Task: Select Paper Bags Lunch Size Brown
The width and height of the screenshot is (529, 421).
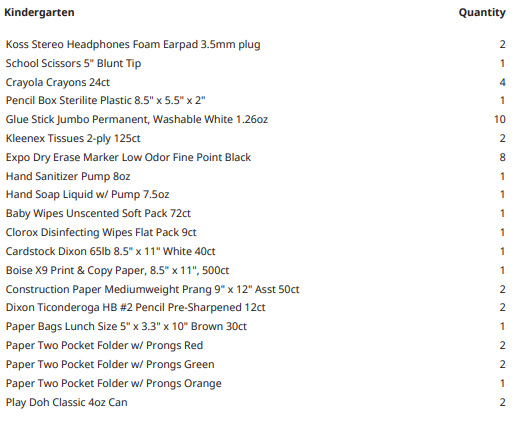Action: (x=126, y=327)
